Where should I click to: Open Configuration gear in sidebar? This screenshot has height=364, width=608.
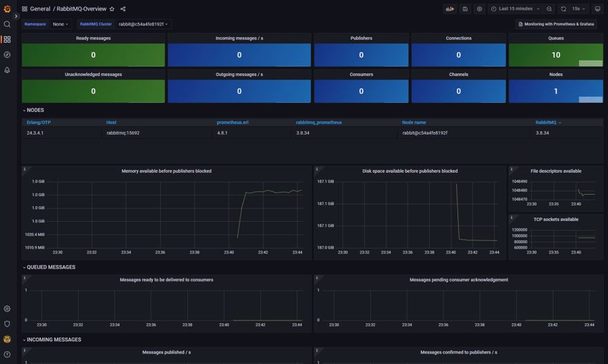tap(7, 309)
